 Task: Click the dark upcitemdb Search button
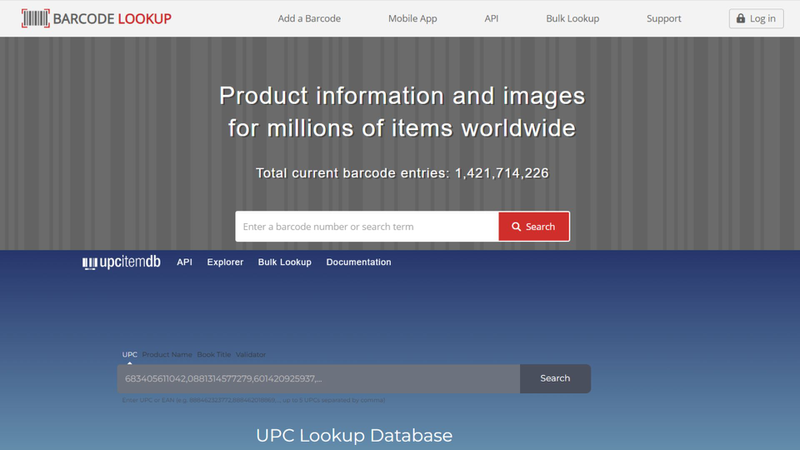pyautogui.click(x=555, y=379)
